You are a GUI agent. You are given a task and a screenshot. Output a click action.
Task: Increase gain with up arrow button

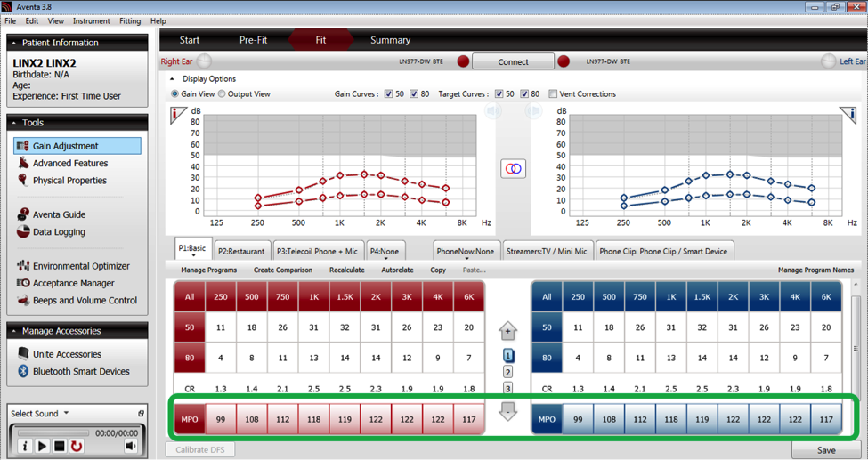coord(507,331)
